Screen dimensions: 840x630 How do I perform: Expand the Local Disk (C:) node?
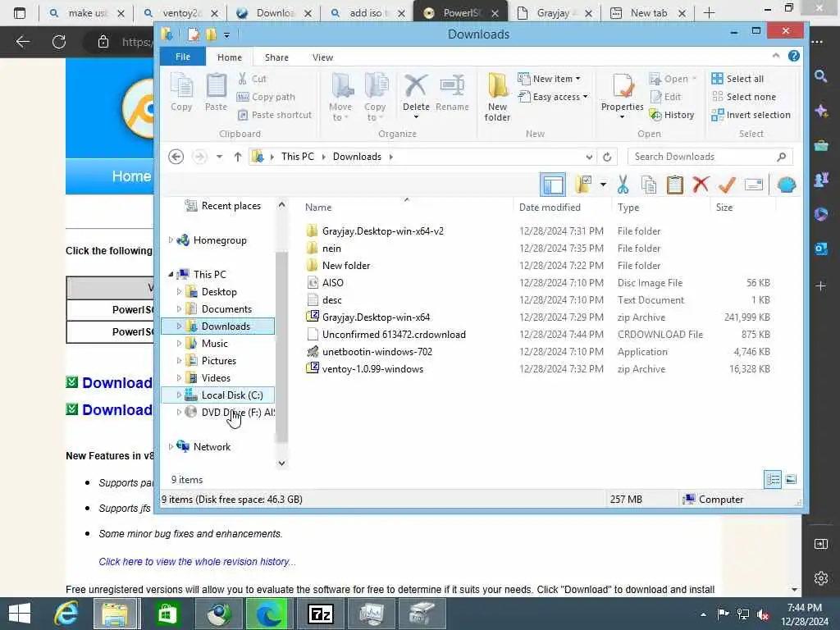click(179, 395)
